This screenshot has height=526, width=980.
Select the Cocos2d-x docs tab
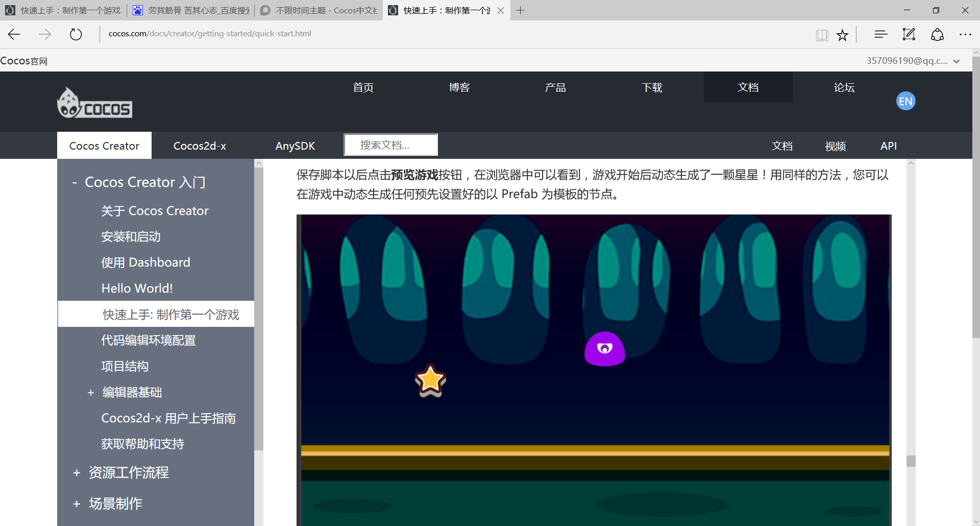[x=200, y=146]
